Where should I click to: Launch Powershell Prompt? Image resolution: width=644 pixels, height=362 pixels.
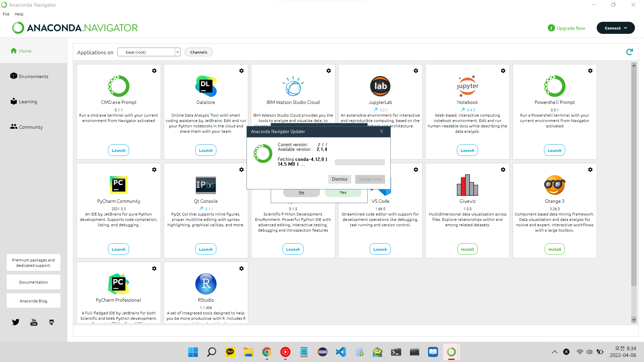pos(554,150)
